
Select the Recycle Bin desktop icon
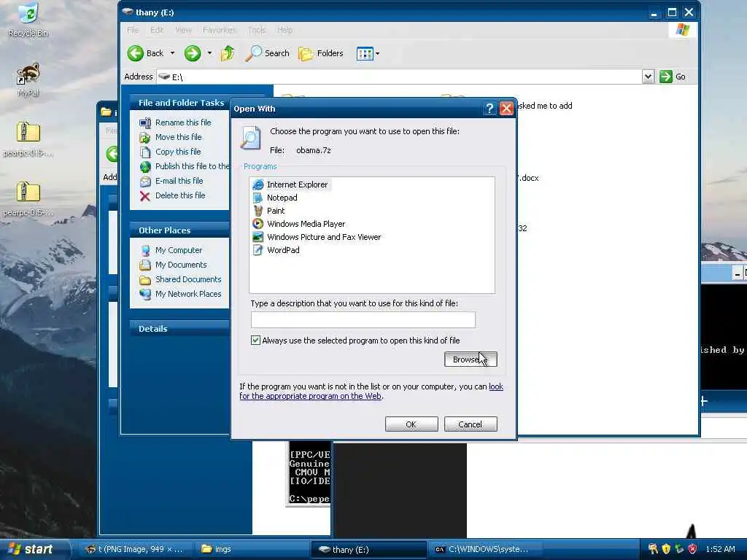(28, 19)
